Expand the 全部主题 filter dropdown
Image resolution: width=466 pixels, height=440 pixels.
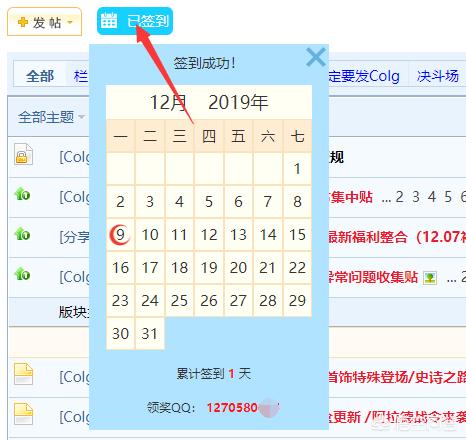[x=81, y=117]
